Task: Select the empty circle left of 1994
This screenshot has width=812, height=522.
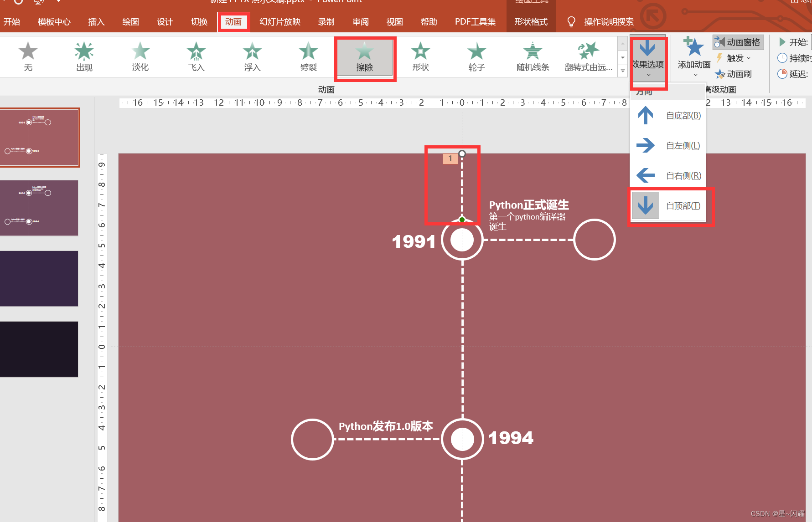Action: click(x=312, y=439)
